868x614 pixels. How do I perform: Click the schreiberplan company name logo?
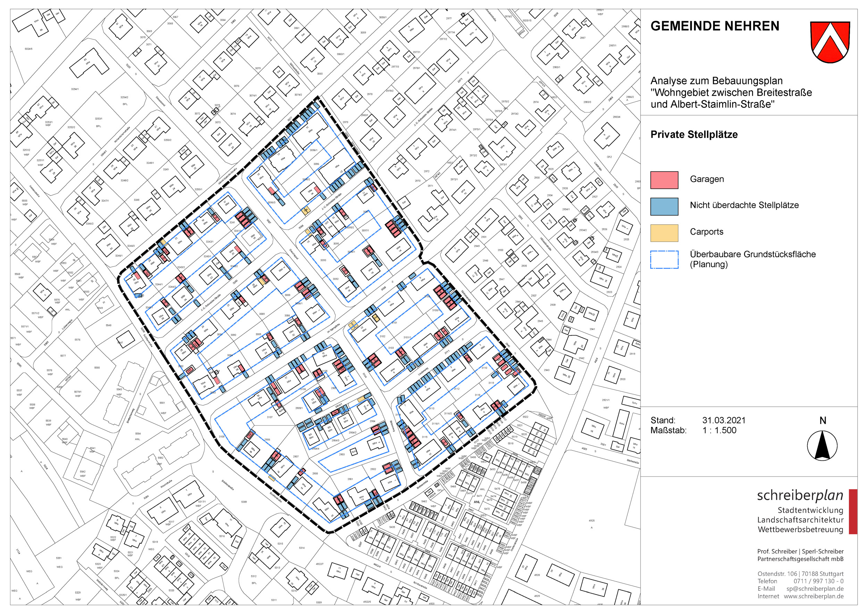[x=800, y=495]
